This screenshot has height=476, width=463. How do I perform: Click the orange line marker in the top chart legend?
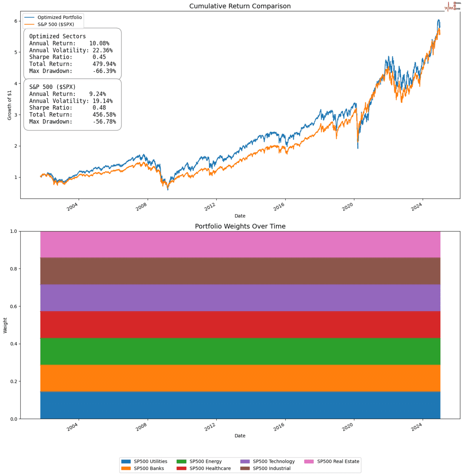tap(29, 24)
